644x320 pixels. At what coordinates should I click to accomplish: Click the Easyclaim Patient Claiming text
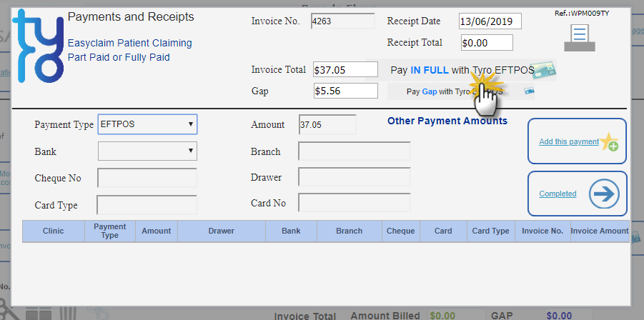point(130,43)
